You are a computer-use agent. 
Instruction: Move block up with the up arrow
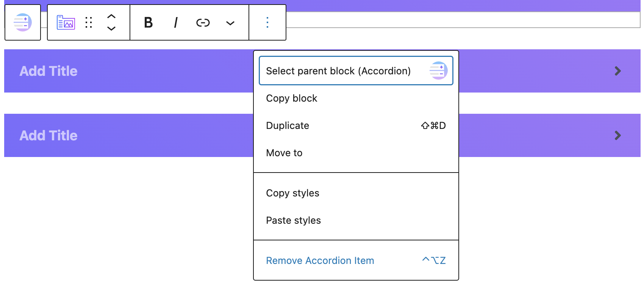(111, 16)
